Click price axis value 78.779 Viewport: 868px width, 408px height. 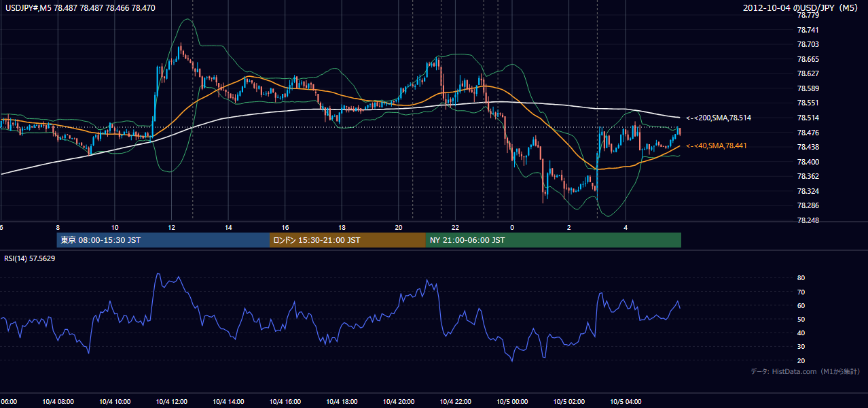point(808,16)
